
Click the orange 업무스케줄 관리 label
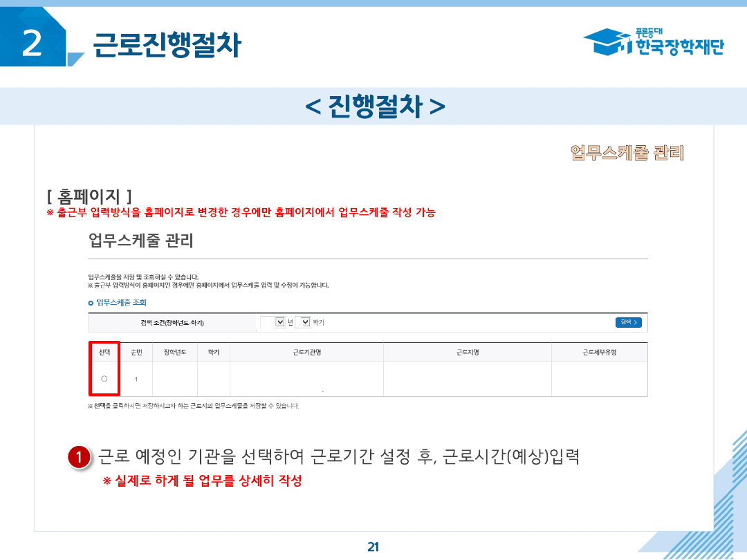[627, 153]
